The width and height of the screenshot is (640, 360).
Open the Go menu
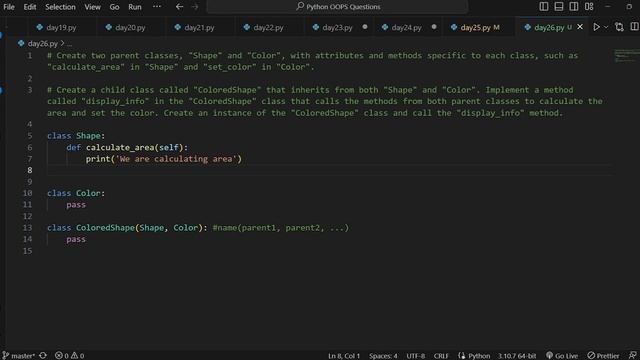pyautogui.click(x=114, y=7)
